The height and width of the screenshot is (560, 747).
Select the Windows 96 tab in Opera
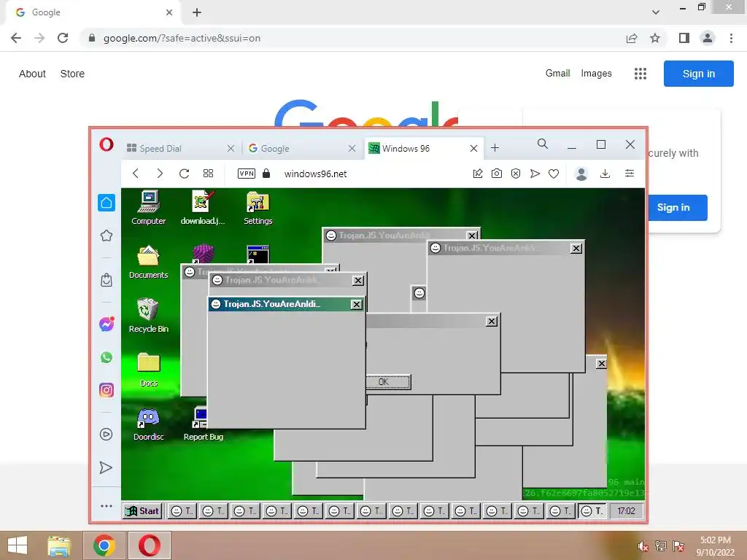click(424, 149)
